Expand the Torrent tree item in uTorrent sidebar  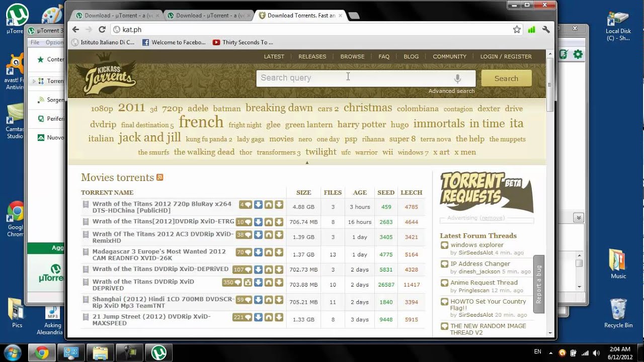(x=34, y=81)
